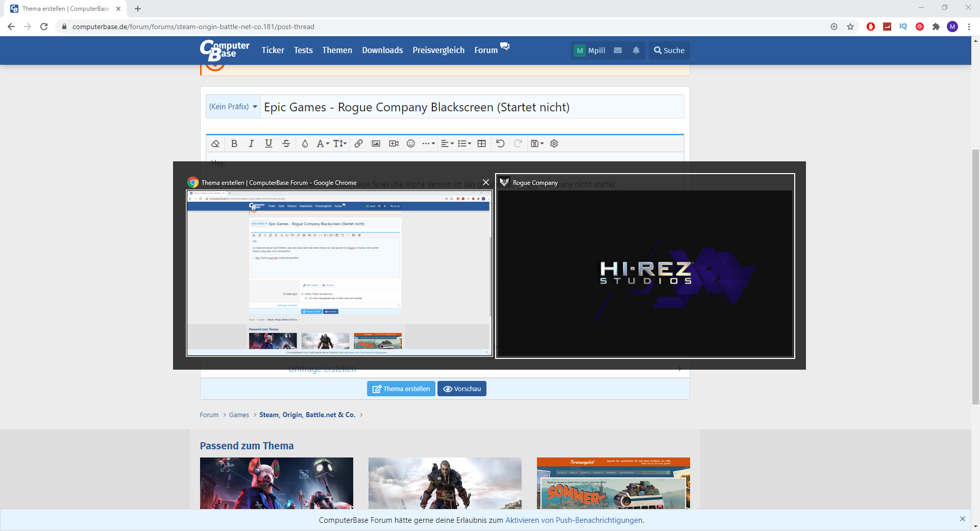The height and width of the screenshot is (531, 980).
Task: Open the Chrome three-dot menu
Action: [969, 27]
